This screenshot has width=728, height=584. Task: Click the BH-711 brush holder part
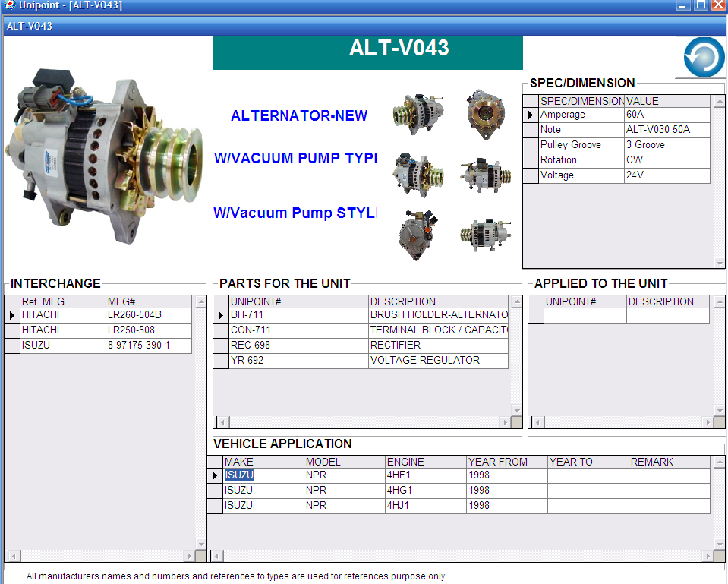click(298, 315)
